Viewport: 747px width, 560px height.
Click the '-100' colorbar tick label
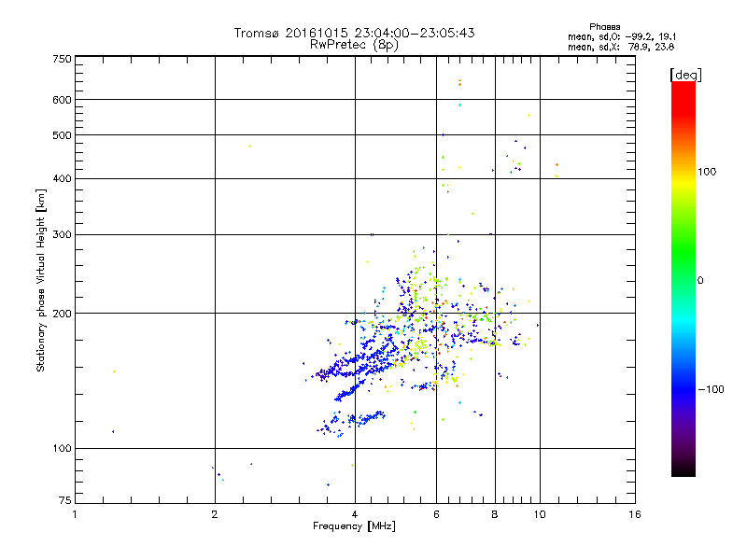pyautogui.click(x=711, y=389)
